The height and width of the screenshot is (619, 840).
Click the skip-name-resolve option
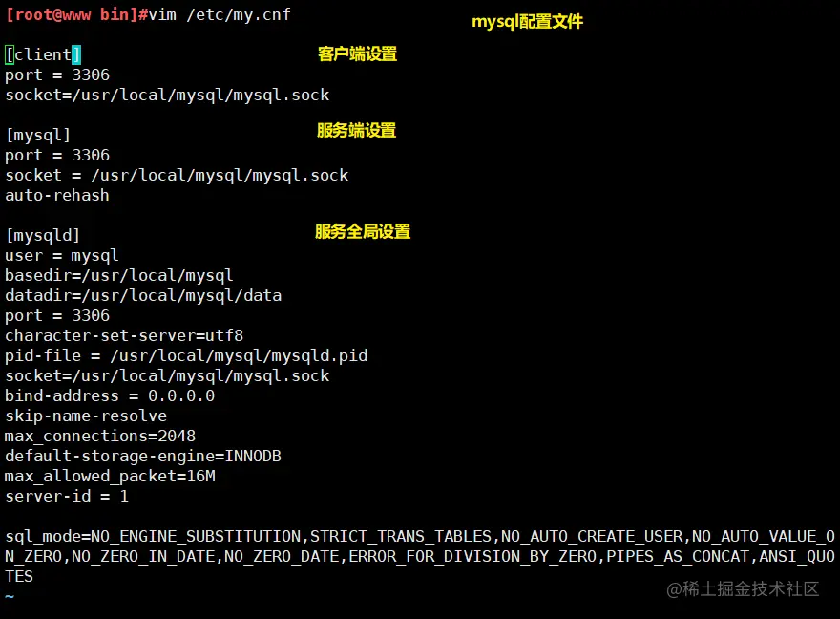(x=86, y=416)
